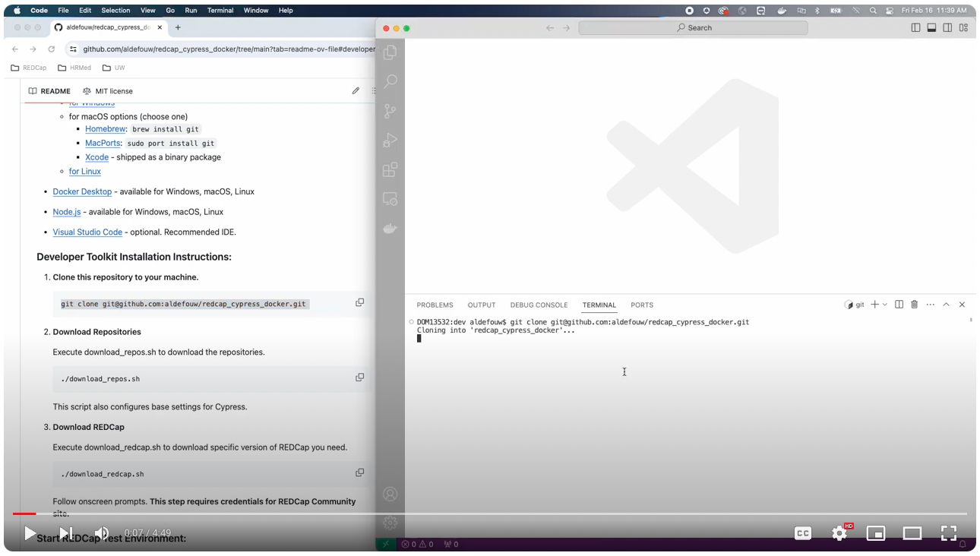Kill the terminal with the trash icon
The width and height of the screenshot is (980, 556).
coord(915,305)
